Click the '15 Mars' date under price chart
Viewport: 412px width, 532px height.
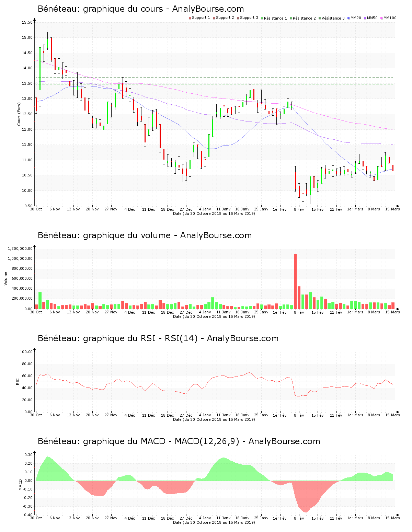(392, 209)
